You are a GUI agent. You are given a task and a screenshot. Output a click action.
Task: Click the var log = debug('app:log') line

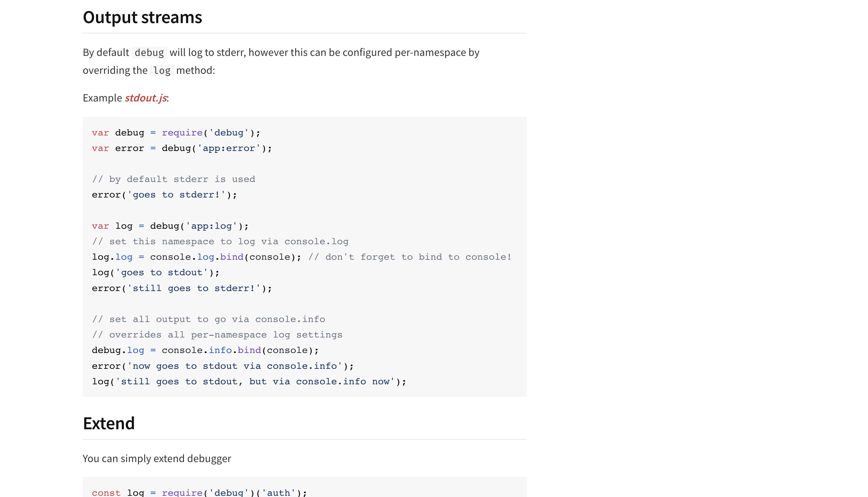tap(170, 226)
